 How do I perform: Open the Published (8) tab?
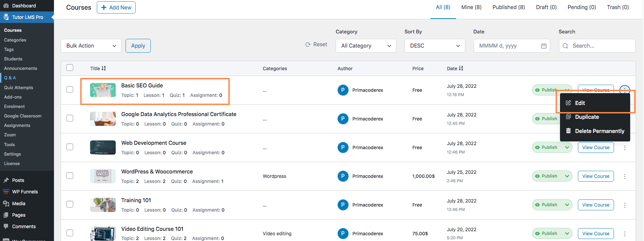point(509,7)
